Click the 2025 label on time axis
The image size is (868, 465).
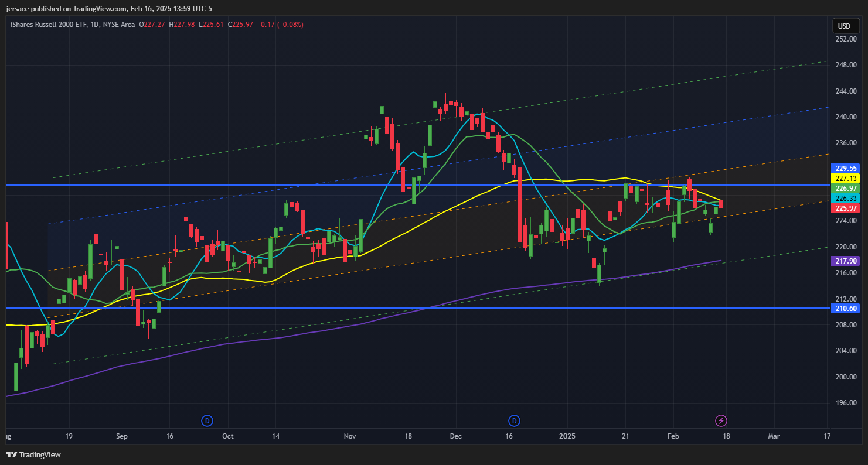pos(567,436)
